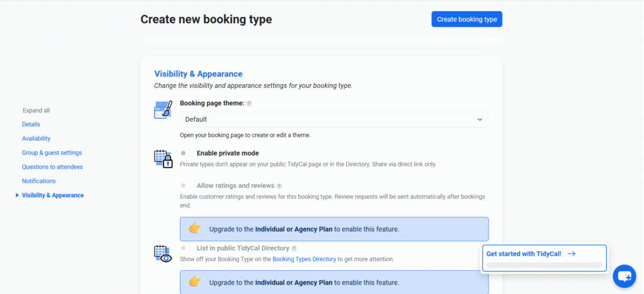
Task: Open the chat support widget icon
Action: coord(624,276)
